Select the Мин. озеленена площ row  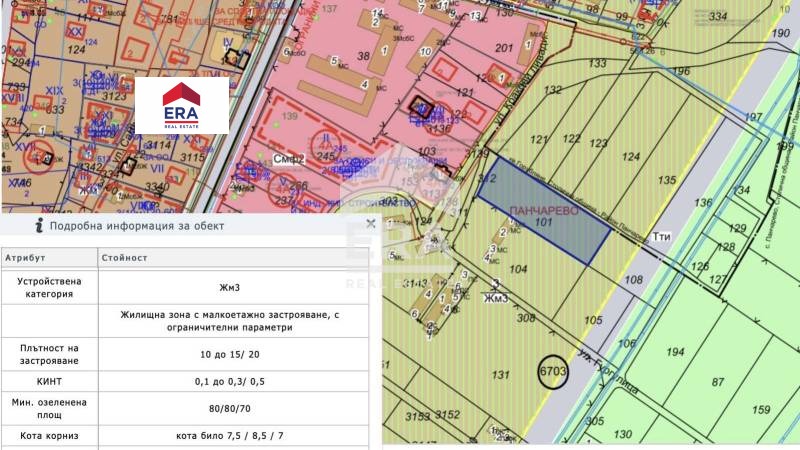[x=186, y=408]
